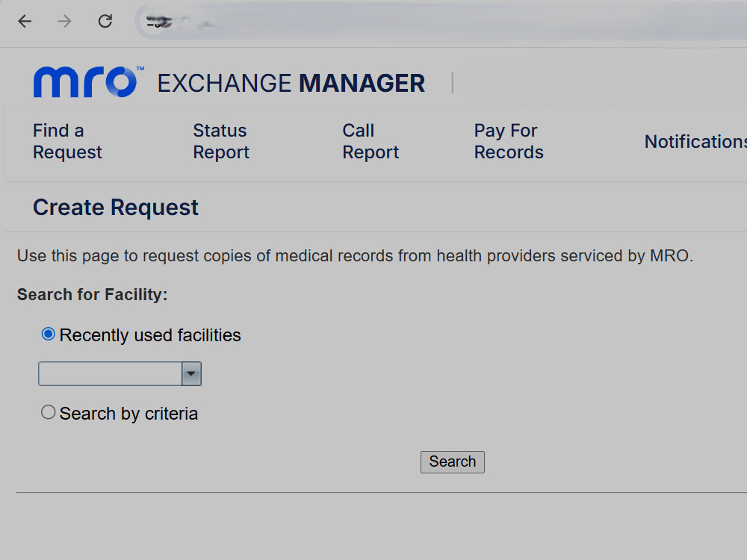Open the Status Report menu item
Screen dimensions: 747x560
pos(221,141)
